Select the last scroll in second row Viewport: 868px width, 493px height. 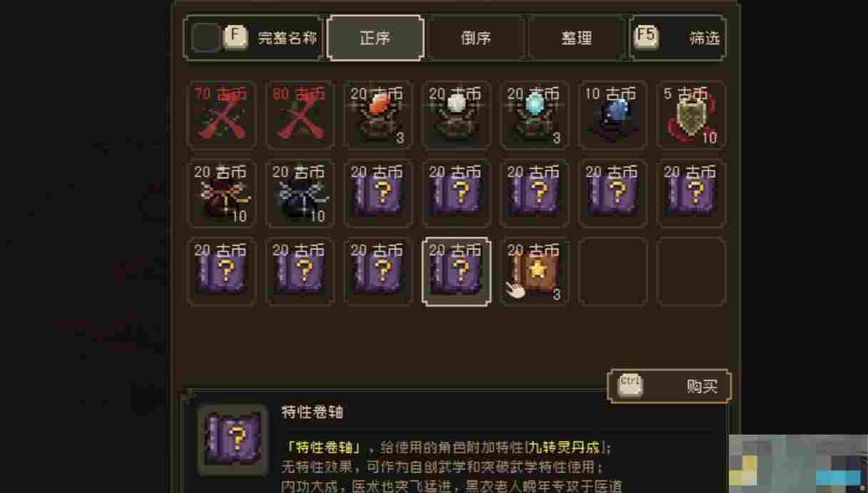(x=692, y=194)
